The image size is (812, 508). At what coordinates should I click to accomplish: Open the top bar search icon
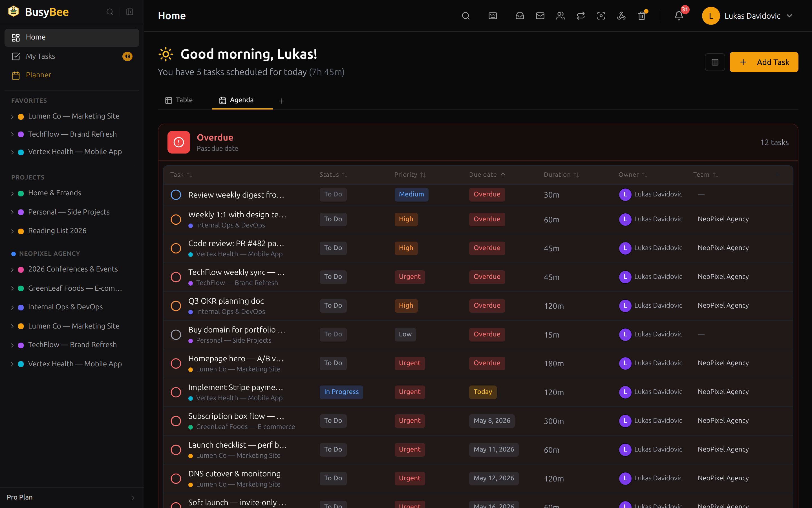point(465,16)
